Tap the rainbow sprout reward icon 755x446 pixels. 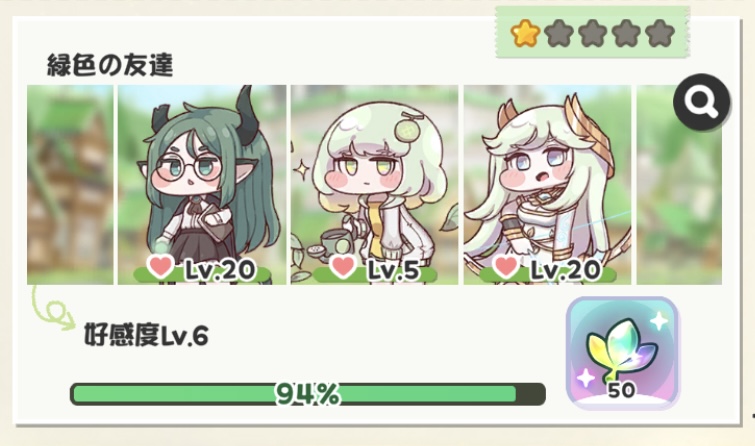pyautogui.click(x=622, y=353)
